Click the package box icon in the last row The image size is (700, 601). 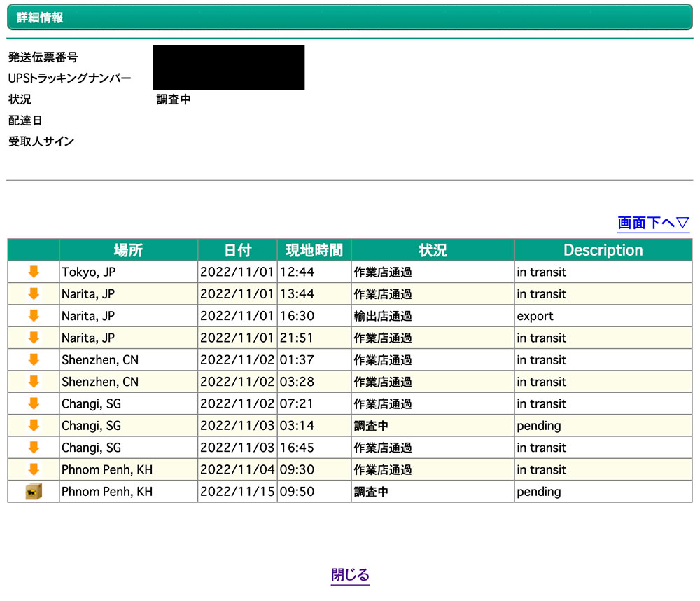pos(34,491)
